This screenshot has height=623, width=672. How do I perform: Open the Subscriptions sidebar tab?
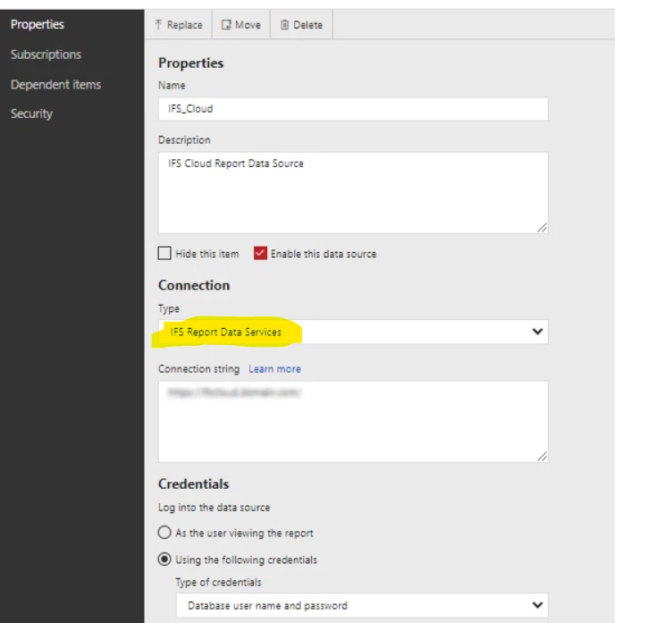click(46, 55)
